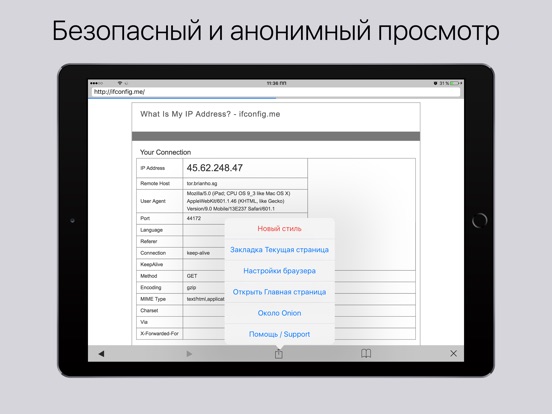Click the X-Forwarded-For row label
552x414 pixels.
tap(159, 333)
